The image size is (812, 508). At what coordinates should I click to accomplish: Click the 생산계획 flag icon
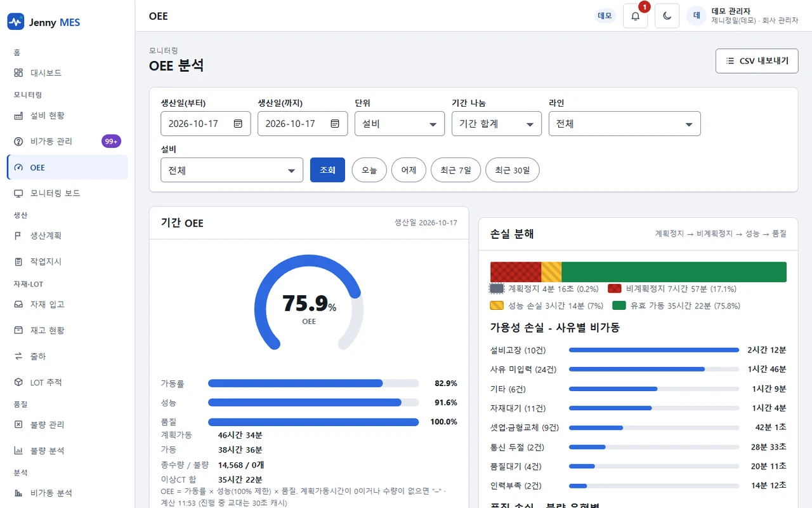point(18,236)
